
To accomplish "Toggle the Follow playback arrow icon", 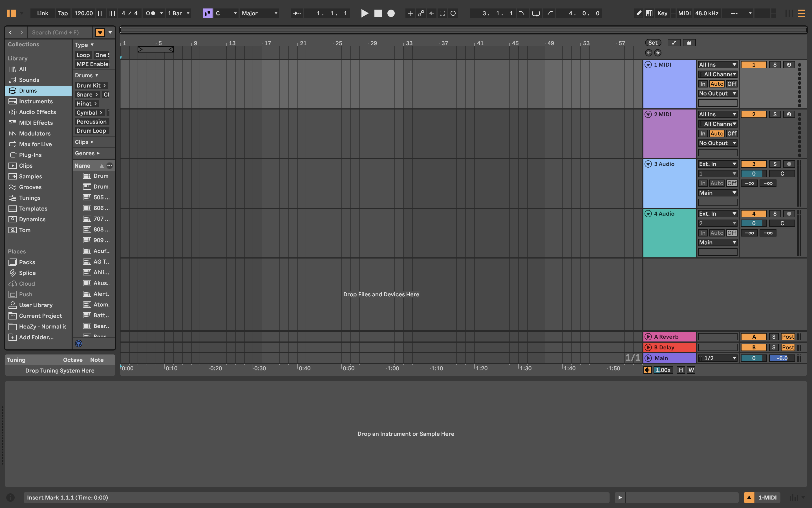I will click(297, 13).
